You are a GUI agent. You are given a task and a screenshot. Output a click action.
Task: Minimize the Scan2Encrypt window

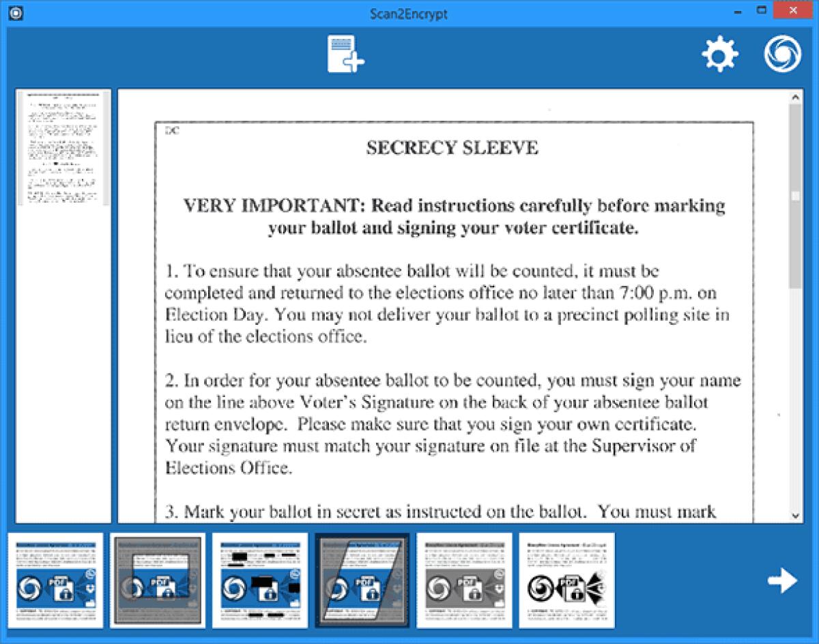point(738,10)
